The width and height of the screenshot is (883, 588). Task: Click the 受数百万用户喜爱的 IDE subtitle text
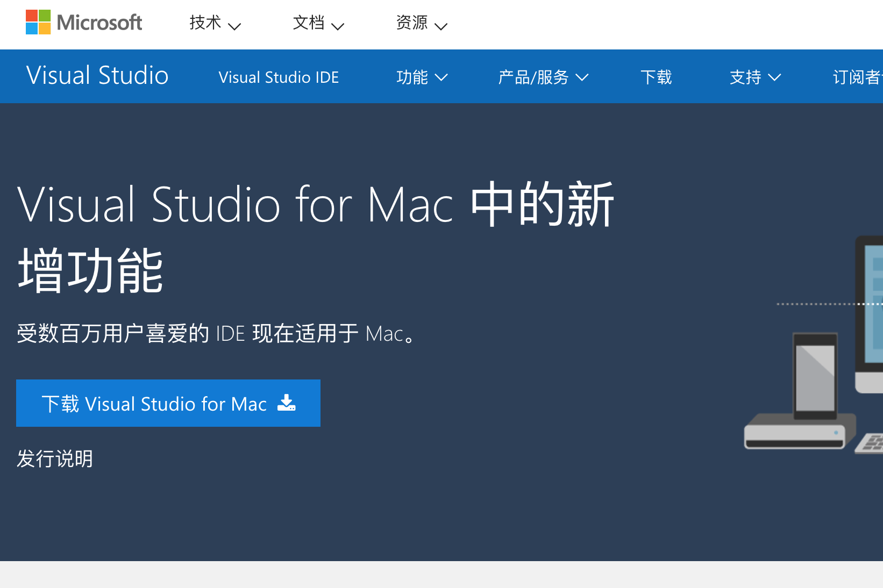tap(216, 333)
